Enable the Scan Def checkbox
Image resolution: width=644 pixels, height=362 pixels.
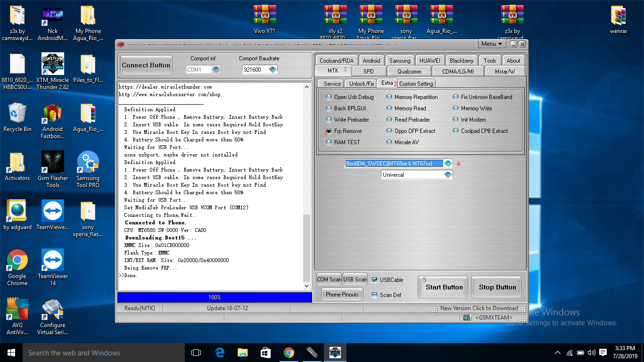pyautogui.click(x=375, y=295)
